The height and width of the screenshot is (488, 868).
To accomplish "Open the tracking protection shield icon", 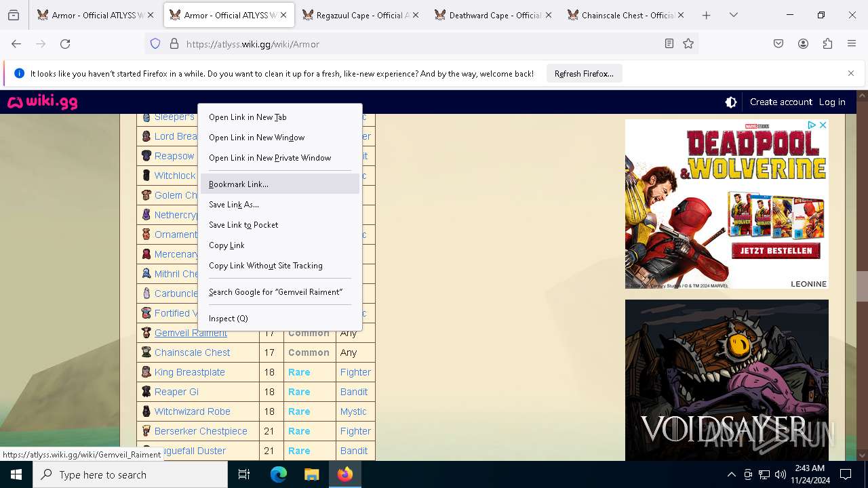I will [x=155, y=43].
